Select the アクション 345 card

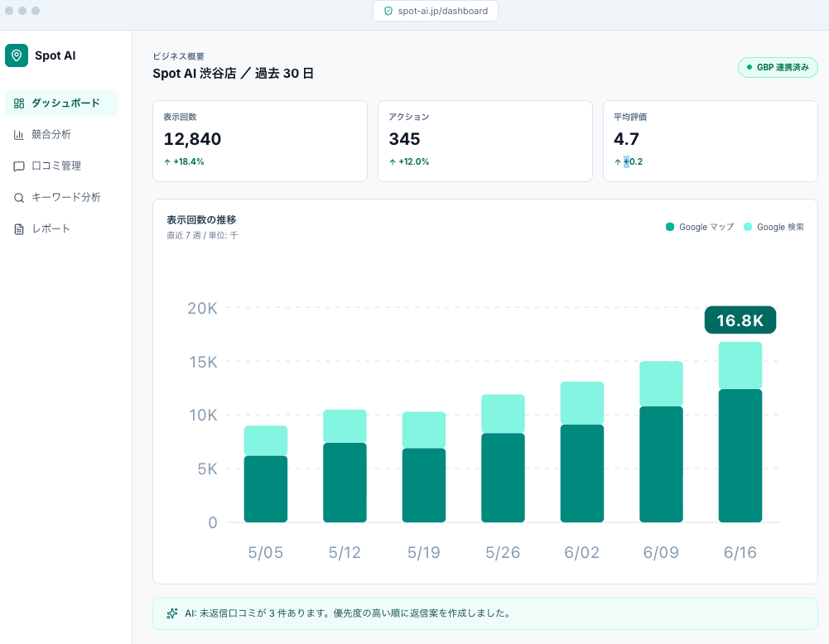click(485, 141)
